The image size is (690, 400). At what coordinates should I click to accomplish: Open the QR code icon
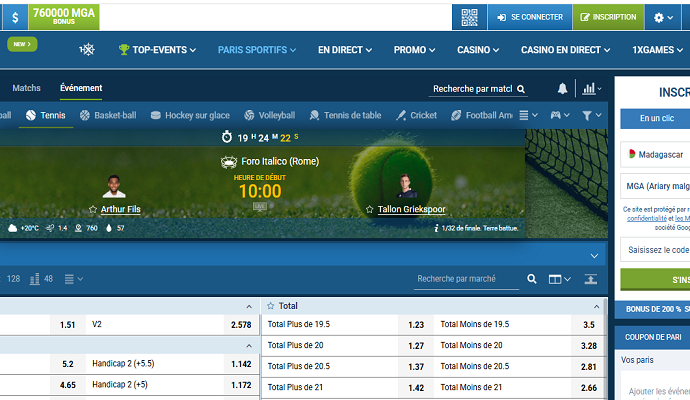469,17
